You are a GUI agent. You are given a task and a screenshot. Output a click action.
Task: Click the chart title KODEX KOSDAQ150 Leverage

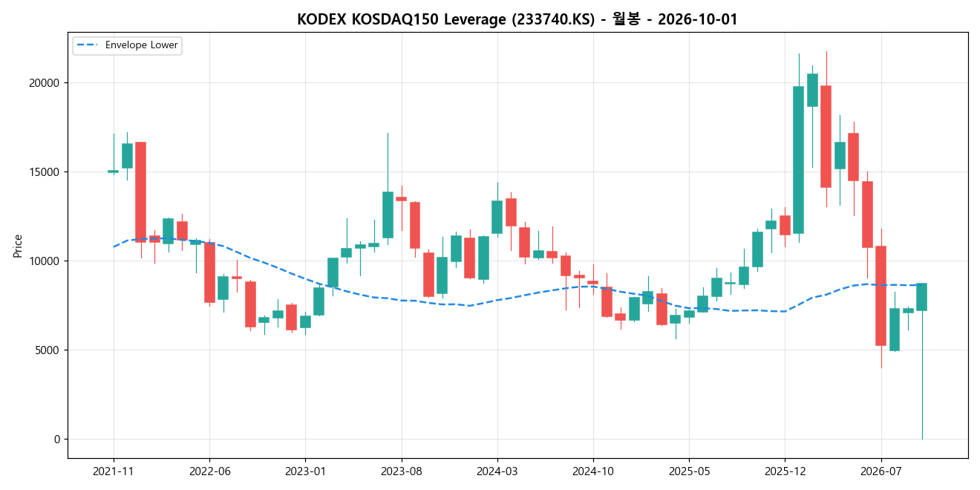(x=517, y=19)
